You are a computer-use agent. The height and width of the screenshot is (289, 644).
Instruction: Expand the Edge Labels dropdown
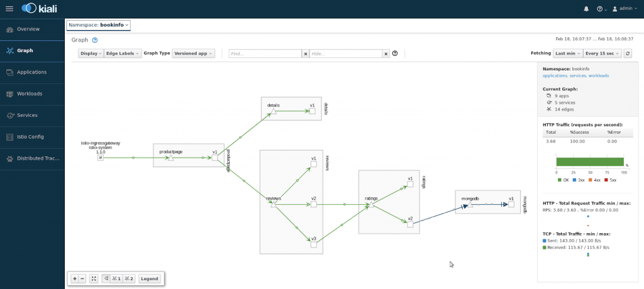tap(123, 53)
